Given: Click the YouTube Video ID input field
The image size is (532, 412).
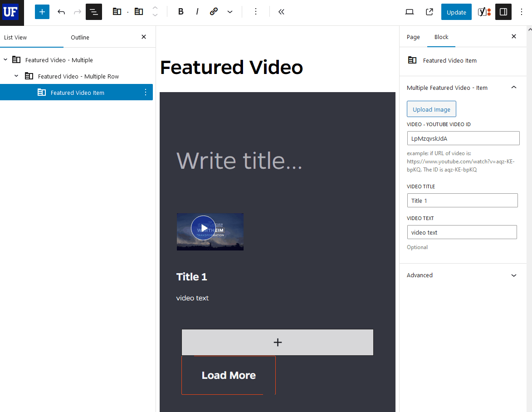Looking at the screenshot, I should 463,138.
